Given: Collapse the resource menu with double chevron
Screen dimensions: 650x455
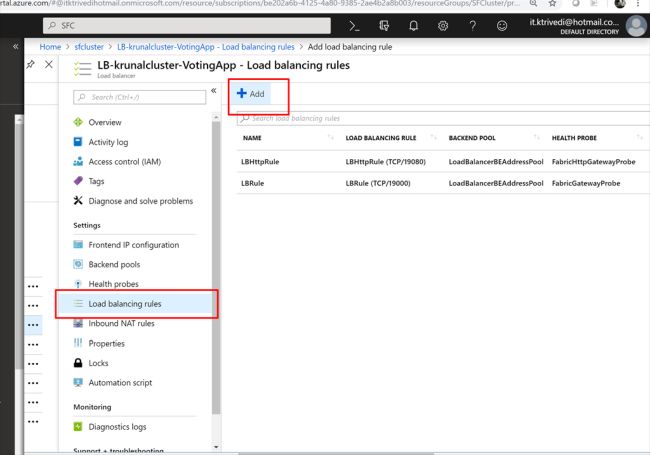Looking at the screenshot, I should (213, 90).
